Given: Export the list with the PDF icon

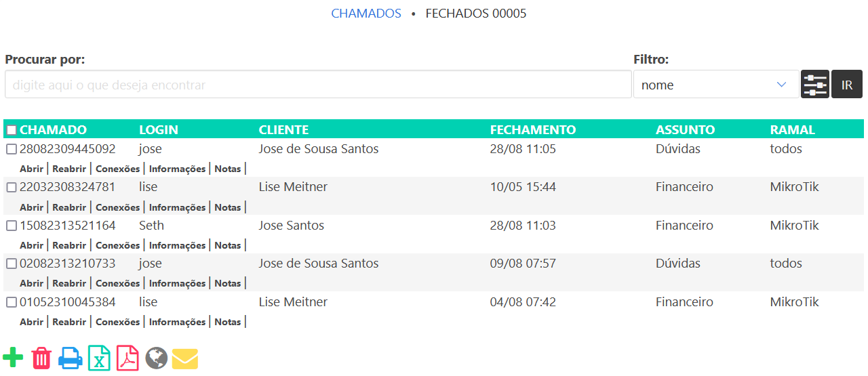Looking at the screenshot, I should tap(127, 358).
